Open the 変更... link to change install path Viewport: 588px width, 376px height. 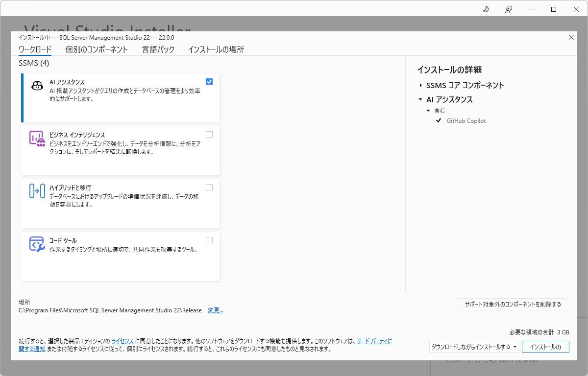[215, 310]
